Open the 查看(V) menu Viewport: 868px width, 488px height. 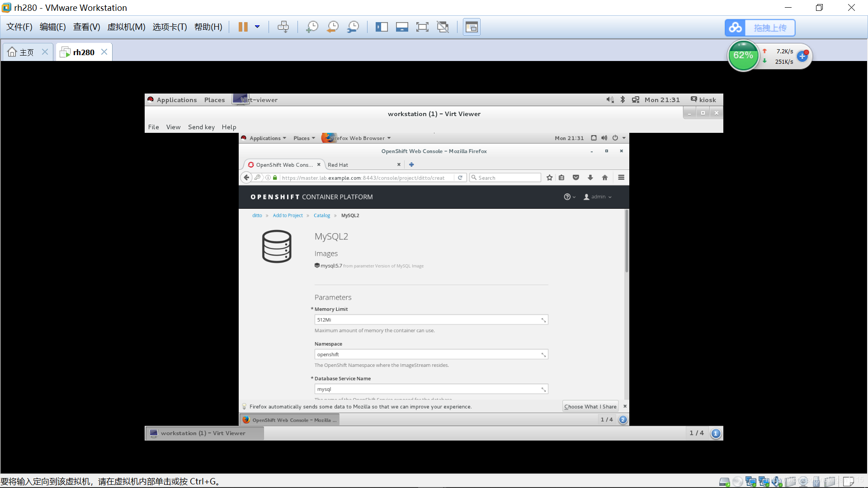click(87, 27)
